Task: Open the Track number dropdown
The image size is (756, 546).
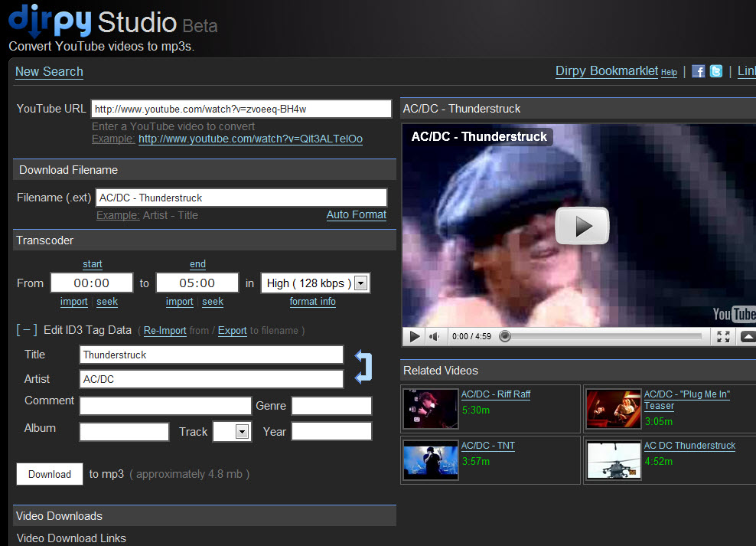Action: click(242, 432)
